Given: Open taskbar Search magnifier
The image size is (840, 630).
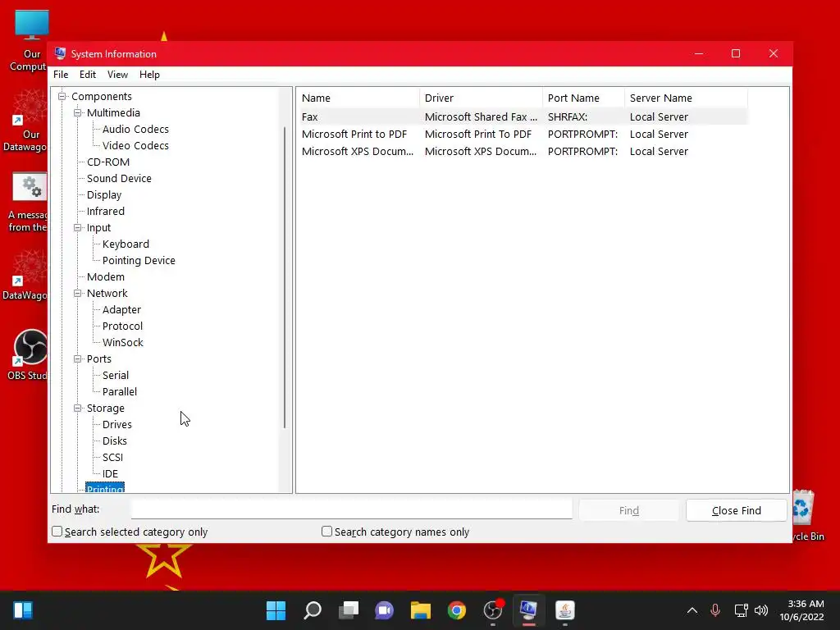Looking at the screenshot, I should click(x=313, y=610).
